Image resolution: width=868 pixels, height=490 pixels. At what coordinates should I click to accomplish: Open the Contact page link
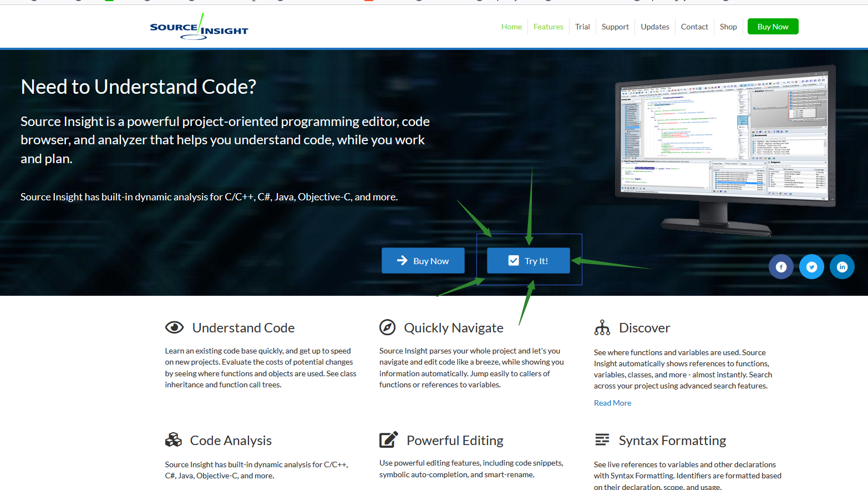694,27
